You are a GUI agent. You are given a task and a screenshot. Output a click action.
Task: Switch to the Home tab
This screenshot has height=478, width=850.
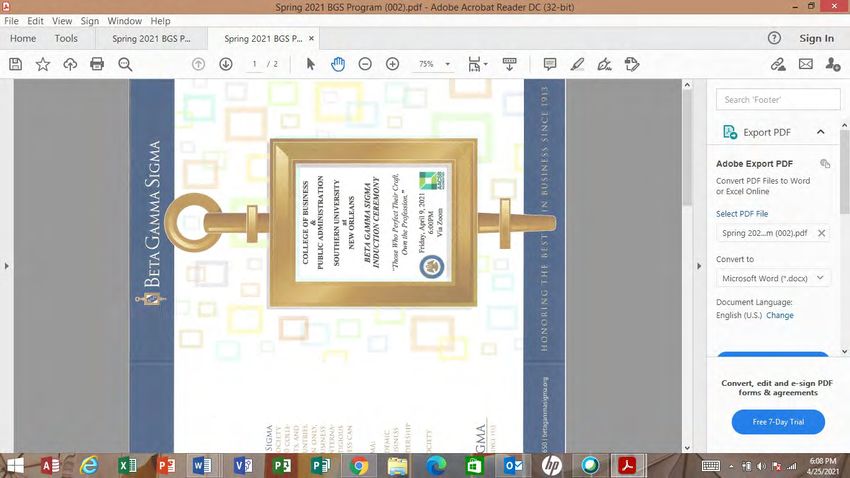(23, 38)
